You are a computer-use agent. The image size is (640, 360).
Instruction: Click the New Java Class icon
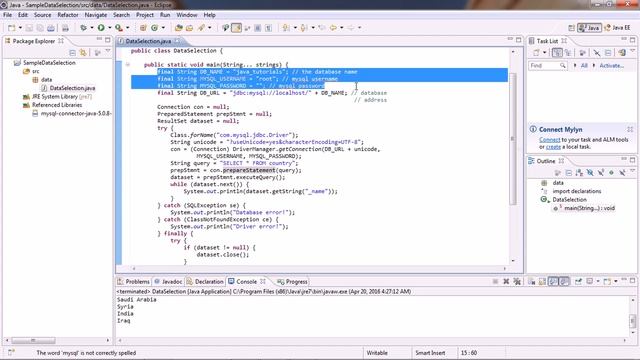155,28
